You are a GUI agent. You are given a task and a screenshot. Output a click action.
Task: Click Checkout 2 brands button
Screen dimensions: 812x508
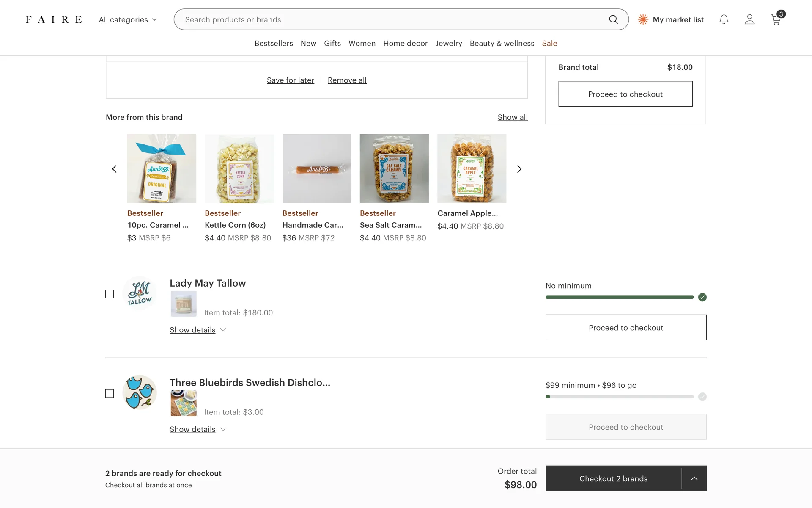613,478
